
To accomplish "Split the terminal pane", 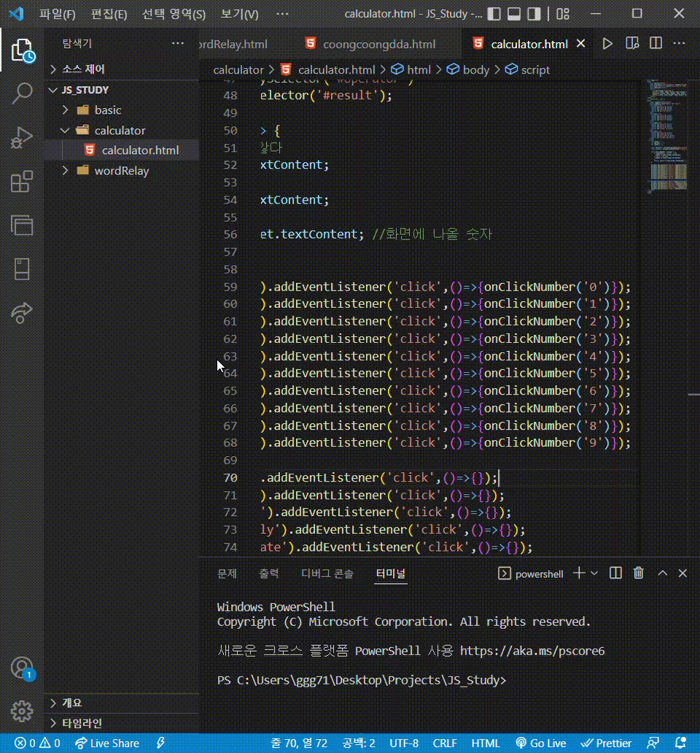I will point(615,573).
